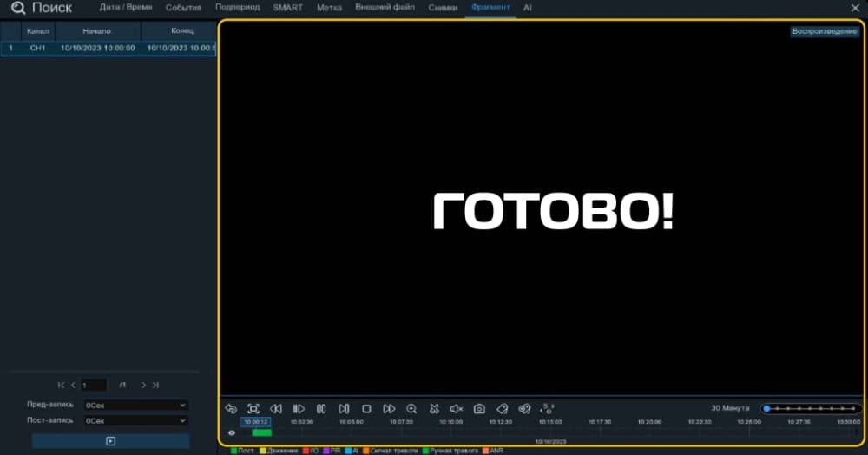
Task: Click start time 10/10/2023 10:00:00 cell
Action: click(98, 48)
